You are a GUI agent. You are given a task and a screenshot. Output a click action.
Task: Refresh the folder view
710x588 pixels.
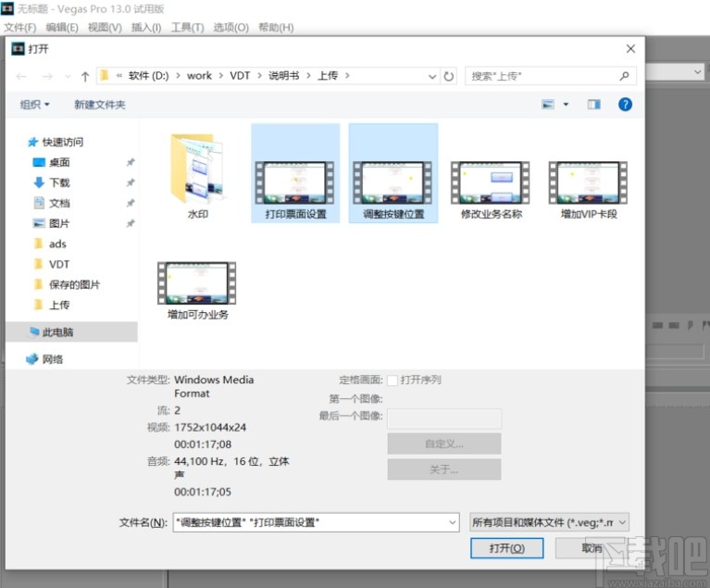click(x=448, y=76)
